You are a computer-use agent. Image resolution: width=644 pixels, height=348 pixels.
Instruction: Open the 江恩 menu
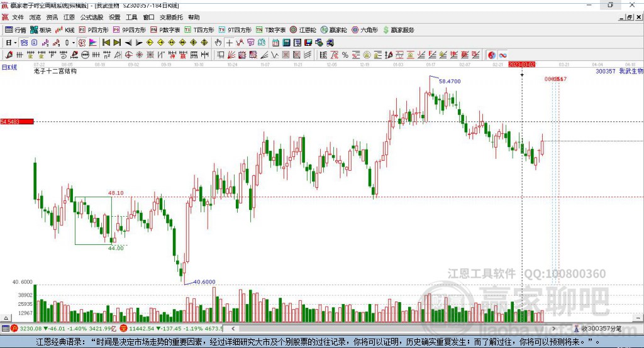pyautogui.click(x=69, y=17)
